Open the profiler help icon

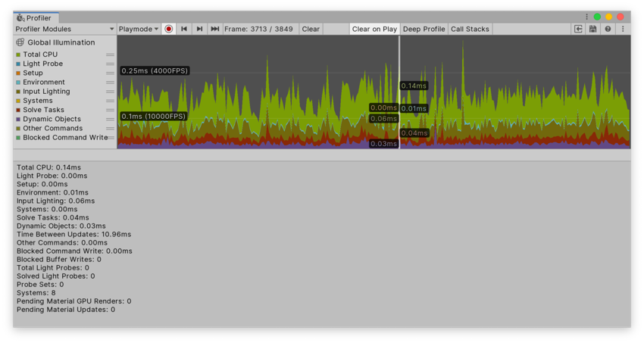pyautogui.click(x=608, y=29)
